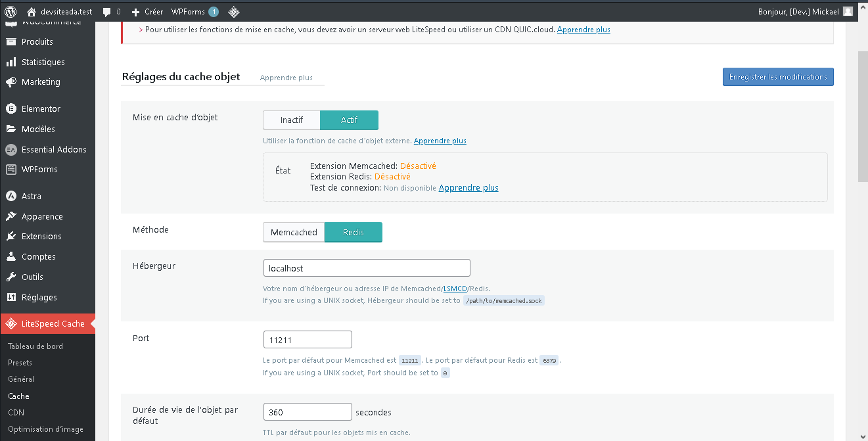Set object caching to Inactif
868x441 pixels.
coord(291,120)
